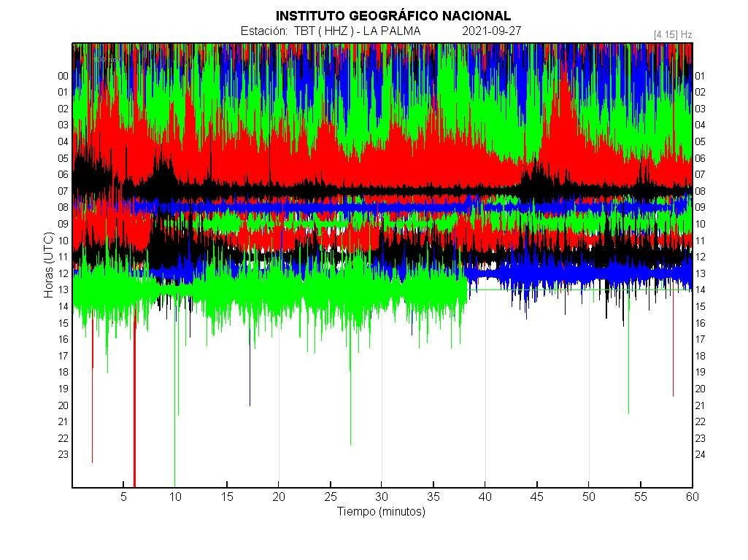Click the [4 15] Hz filter label
The image size is (748, 560).
pyautogui.click(x=672, y=34)
